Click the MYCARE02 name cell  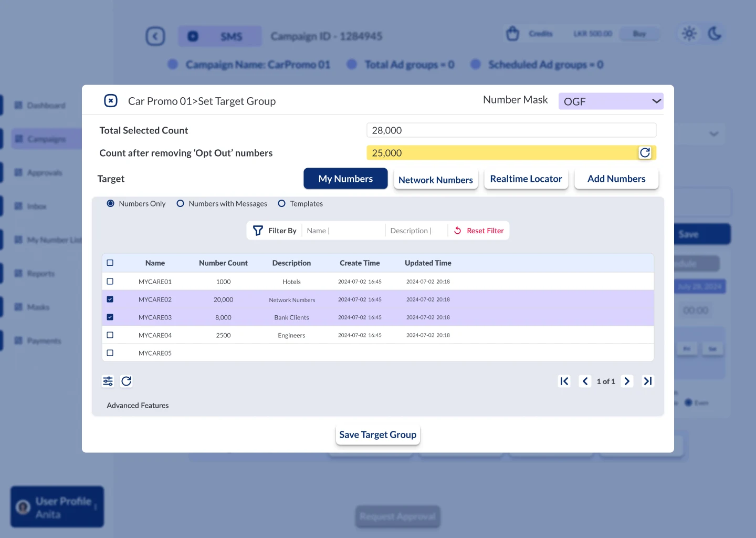155,300
